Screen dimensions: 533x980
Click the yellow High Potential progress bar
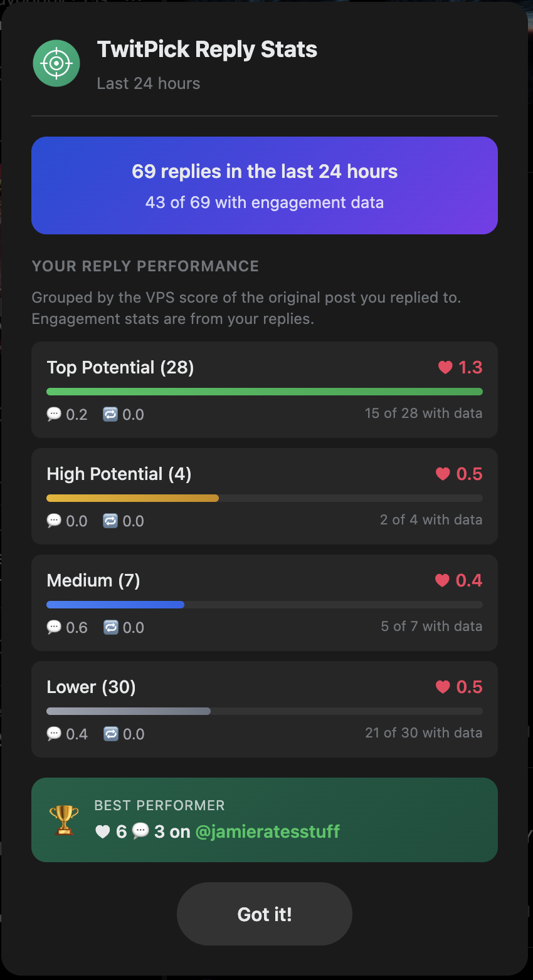tap(132, 499)
